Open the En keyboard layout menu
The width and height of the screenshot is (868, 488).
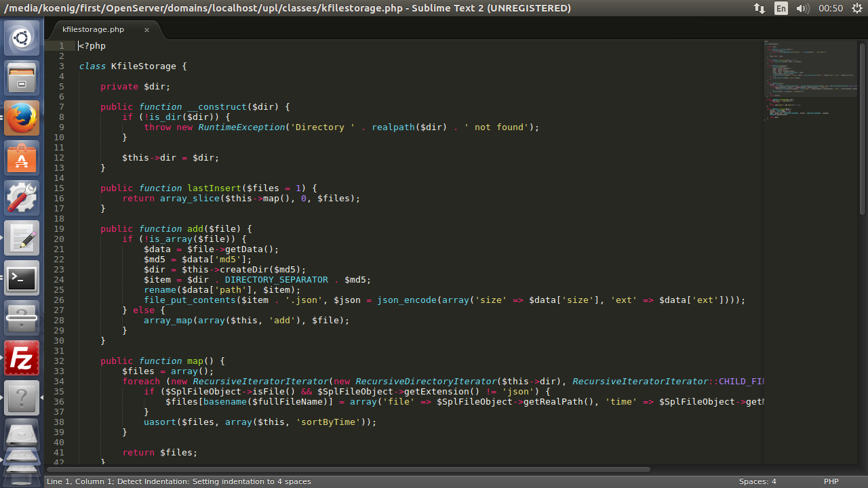(x=781, y=8)
